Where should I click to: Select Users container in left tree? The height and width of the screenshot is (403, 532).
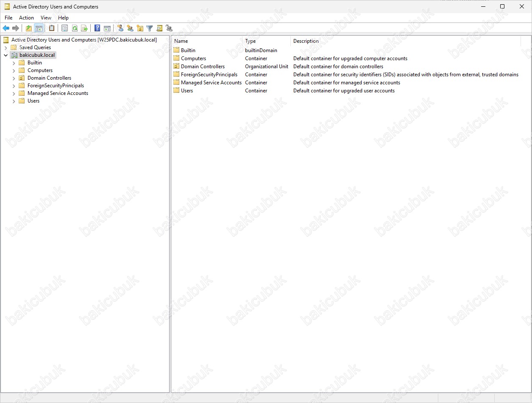[33, 101]
